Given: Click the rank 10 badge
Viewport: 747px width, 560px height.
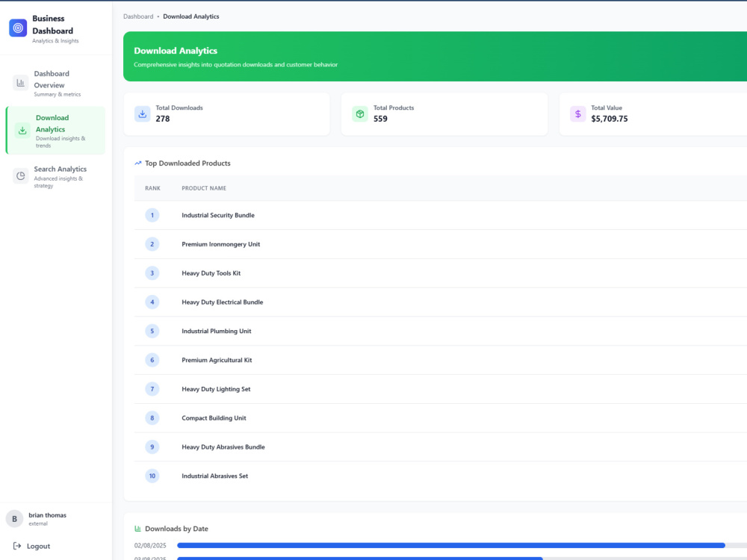Looking at the screenshot, I should click(x=152, y=476).
